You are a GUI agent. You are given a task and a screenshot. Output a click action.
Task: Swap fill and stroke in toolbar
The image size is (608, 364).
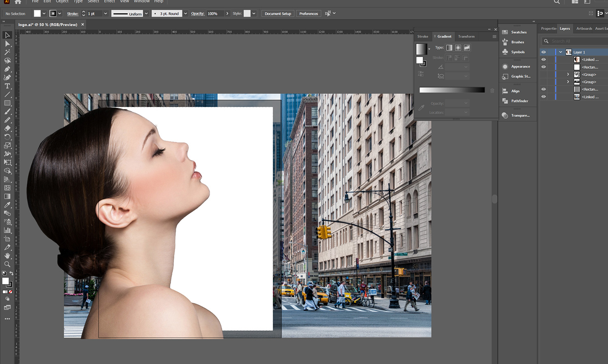[x=11, y=273]
